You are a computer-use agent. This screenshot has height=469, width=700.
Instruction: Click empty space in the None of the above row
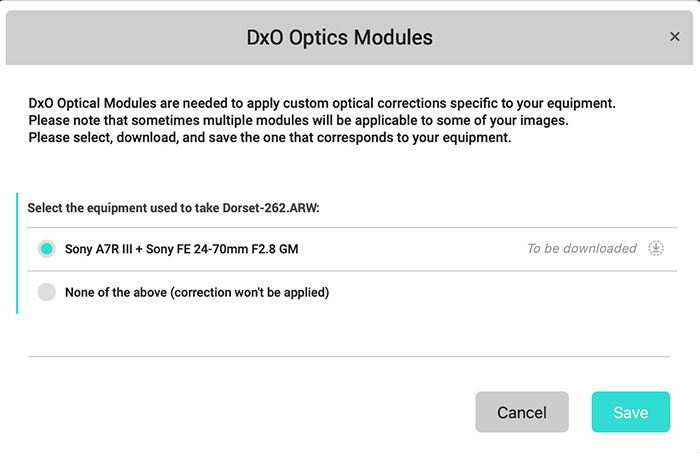(x=500, y=293)
